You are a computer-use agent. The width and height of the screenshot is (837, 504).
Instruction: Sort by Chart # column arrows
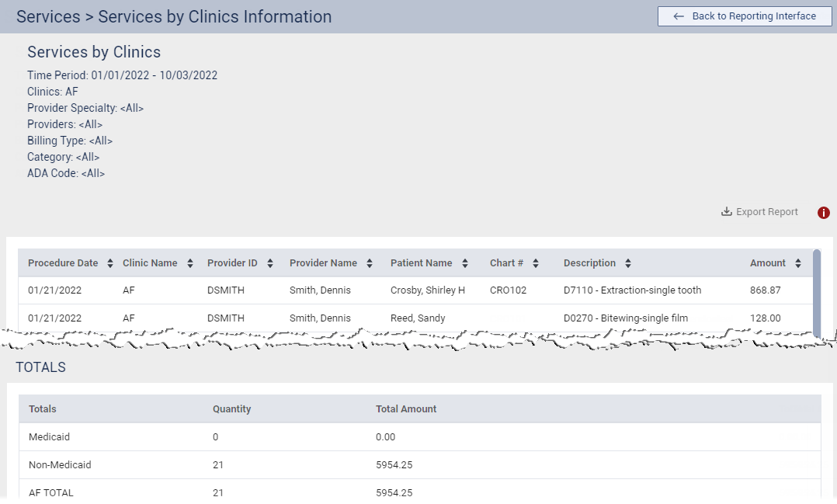pyautogui.click(x=536, y=263)
